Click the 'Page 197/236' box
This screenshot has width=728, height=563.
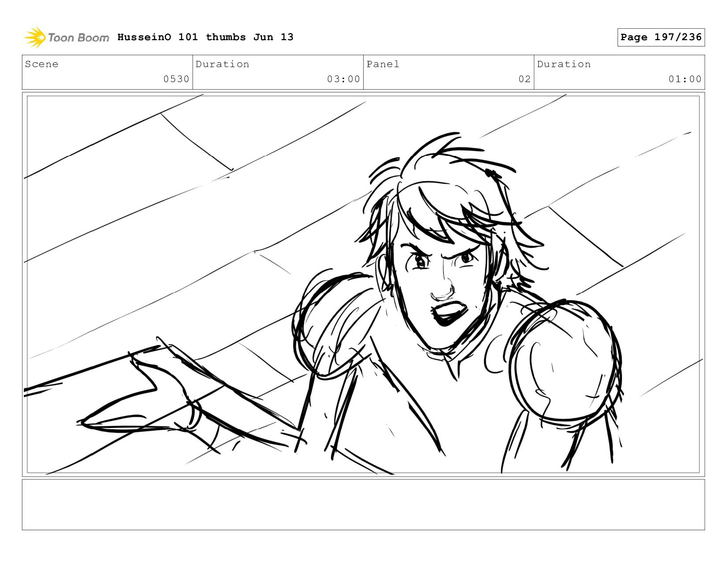[x=661, y=37]
